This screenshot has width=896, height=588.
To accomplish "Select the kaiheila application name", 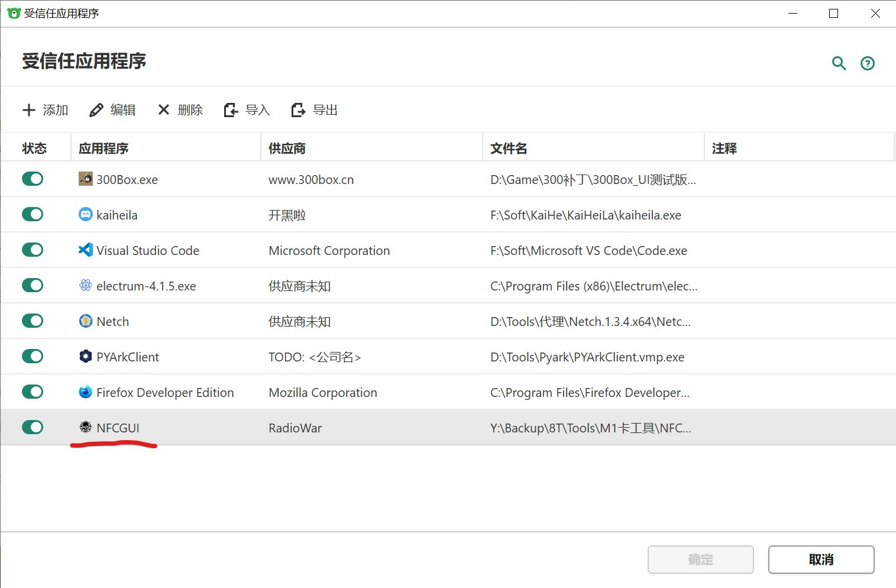I will (117, 215).
